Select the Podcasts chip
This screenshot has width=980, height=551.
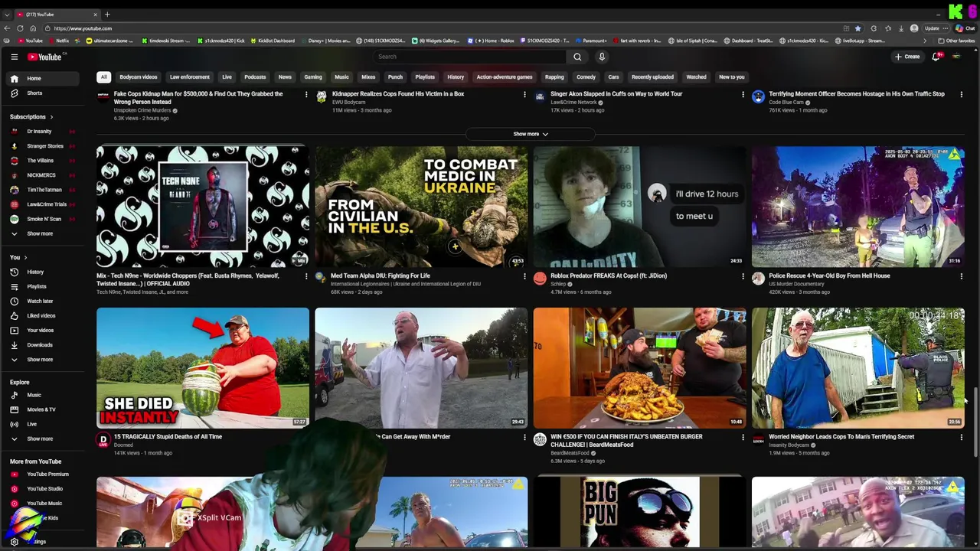255,77
